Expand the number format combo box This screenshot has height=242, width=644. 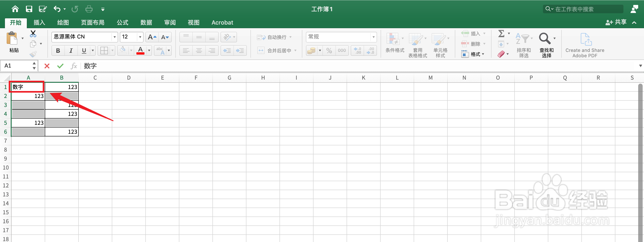(x=373, y=37)
